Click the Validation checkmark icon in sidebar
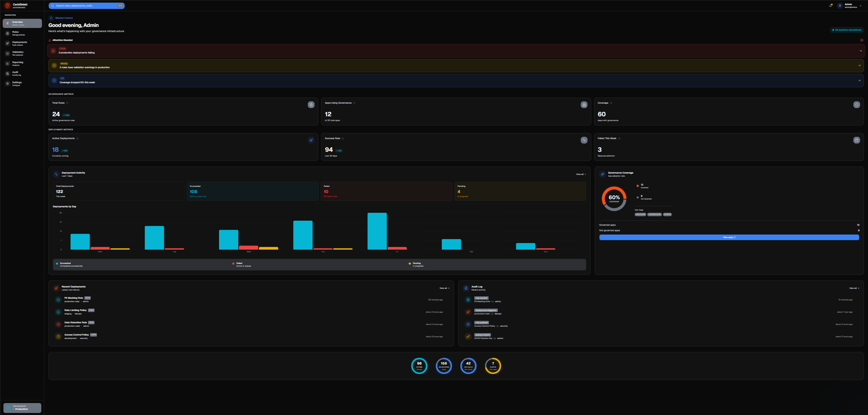This screenshot has height=415, width=868. coord(7,54)
